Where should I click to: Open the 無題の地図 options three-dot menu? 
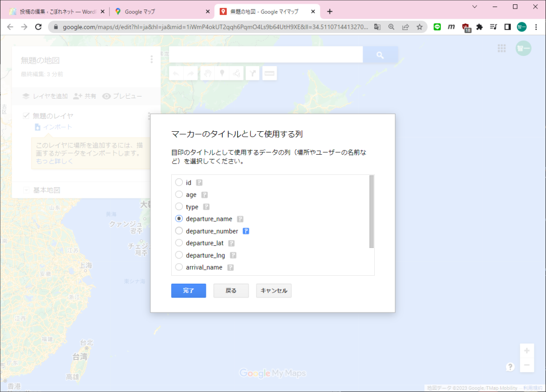pos(151,59)
